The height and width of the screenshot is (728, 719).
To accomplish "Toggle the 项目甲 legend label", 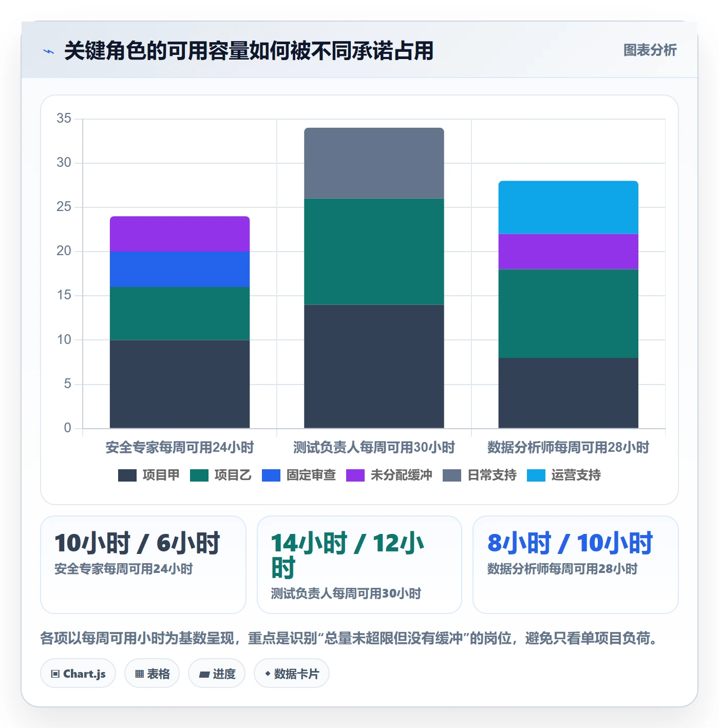I will [161, 475].
